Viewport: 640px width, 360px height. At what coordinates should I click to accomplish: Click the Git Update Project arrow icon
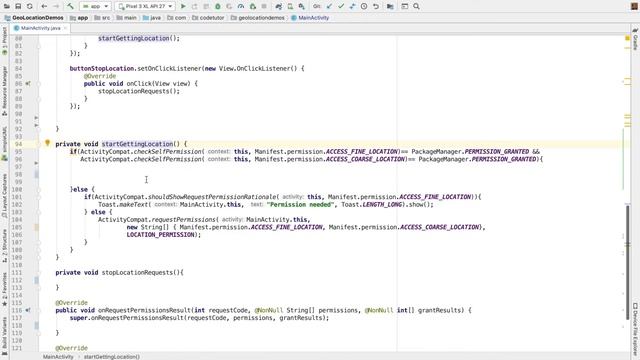329,6
